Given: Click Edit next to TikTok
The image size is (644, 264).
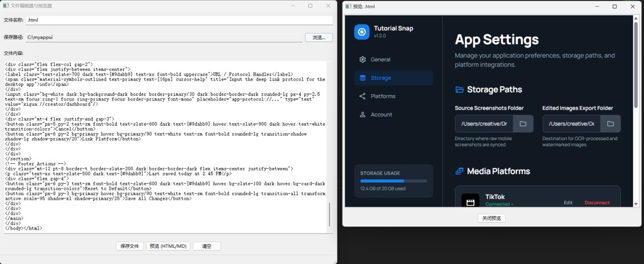Looking at the screenshot, I should tap(568, 203).
